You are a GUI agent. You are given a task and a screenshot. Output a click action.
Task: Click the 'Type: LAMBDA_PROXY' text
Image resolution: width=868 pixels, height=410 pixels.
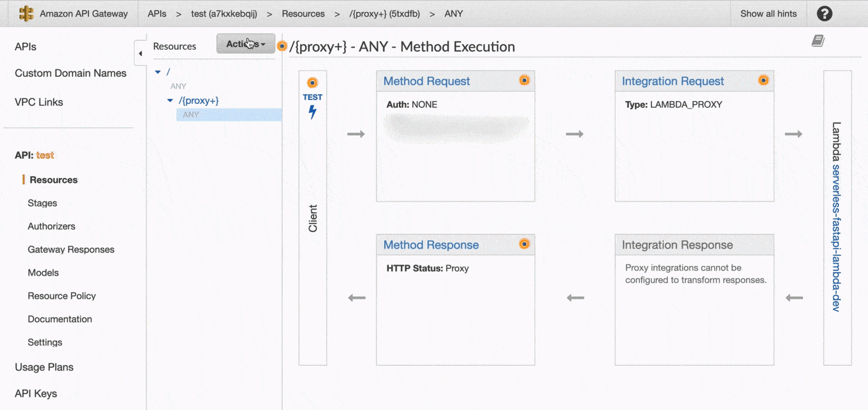click(674, 104)
